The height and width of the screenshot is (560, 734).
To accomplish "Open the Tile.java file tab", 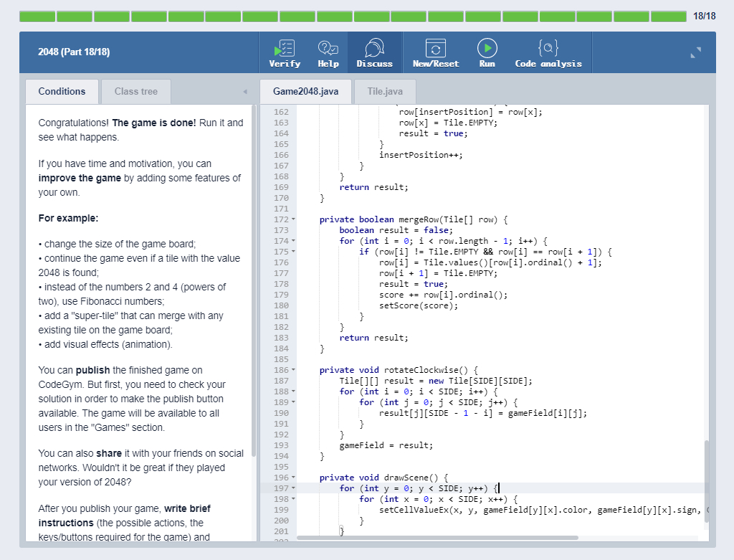I will point(385,91).
